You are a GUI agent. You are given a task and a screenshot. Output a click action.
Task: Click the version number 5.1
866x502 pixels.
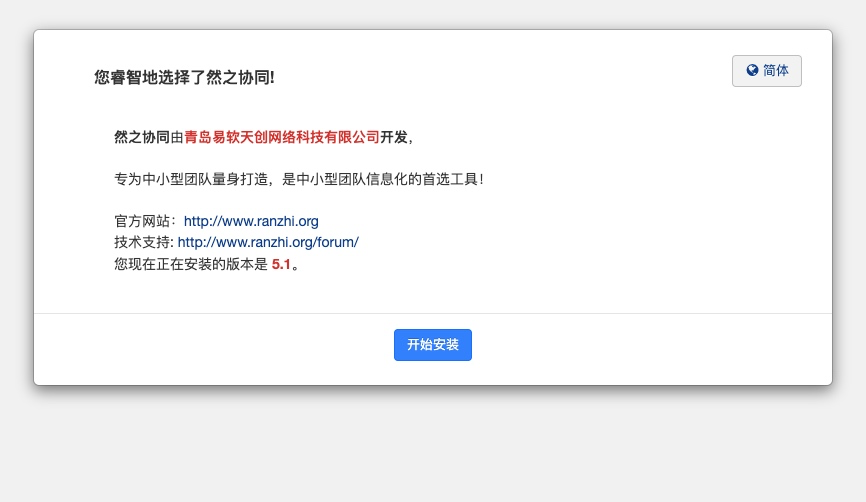coord(281,264)
